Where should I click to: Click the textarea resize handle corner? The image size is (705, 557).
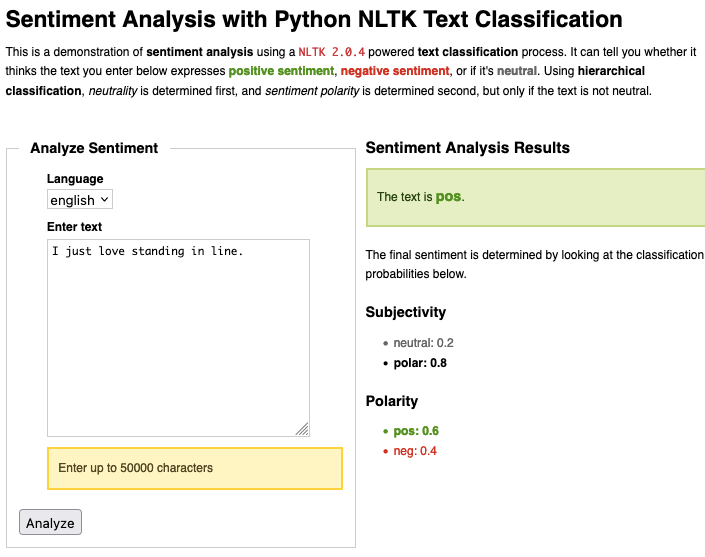pyautogui.click(x=302, y=429)
